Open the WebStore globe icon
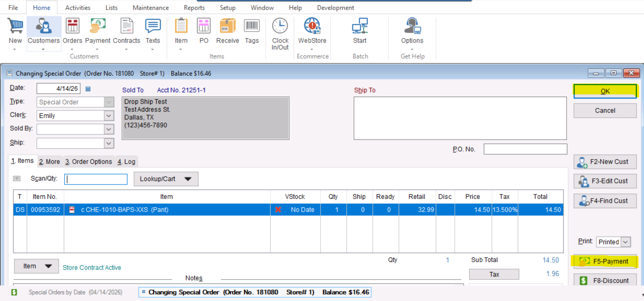Image resolution: width=644 pixels, height=301 pixels. (312, 27)
